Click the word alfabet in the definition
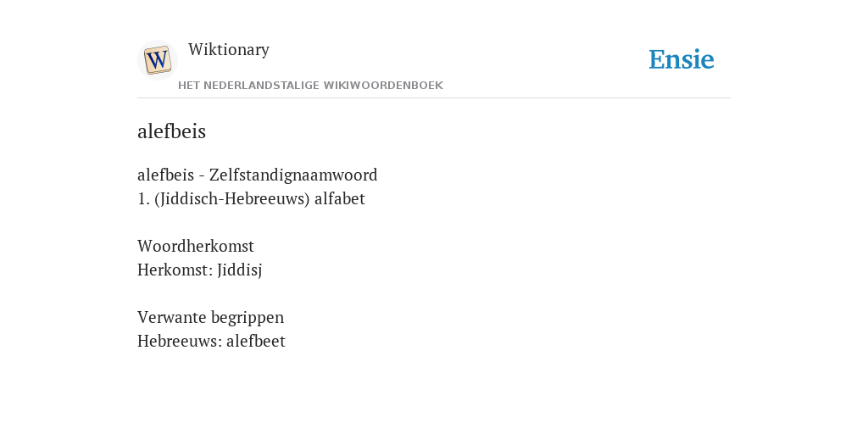 pos(340,198)
